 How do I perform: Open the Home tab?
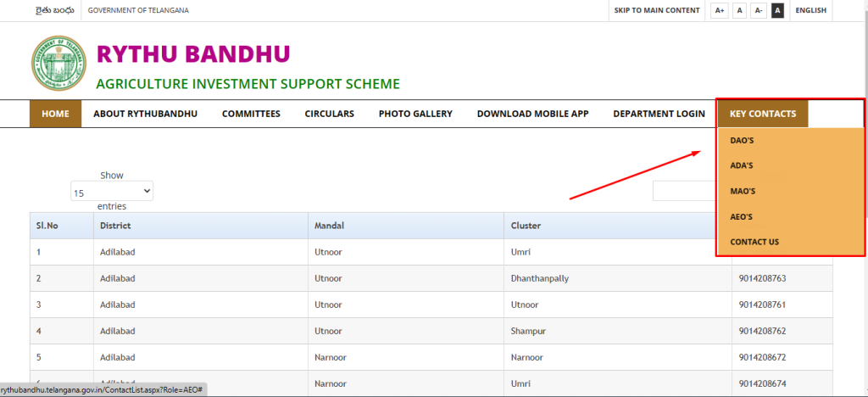coord(55,114)
